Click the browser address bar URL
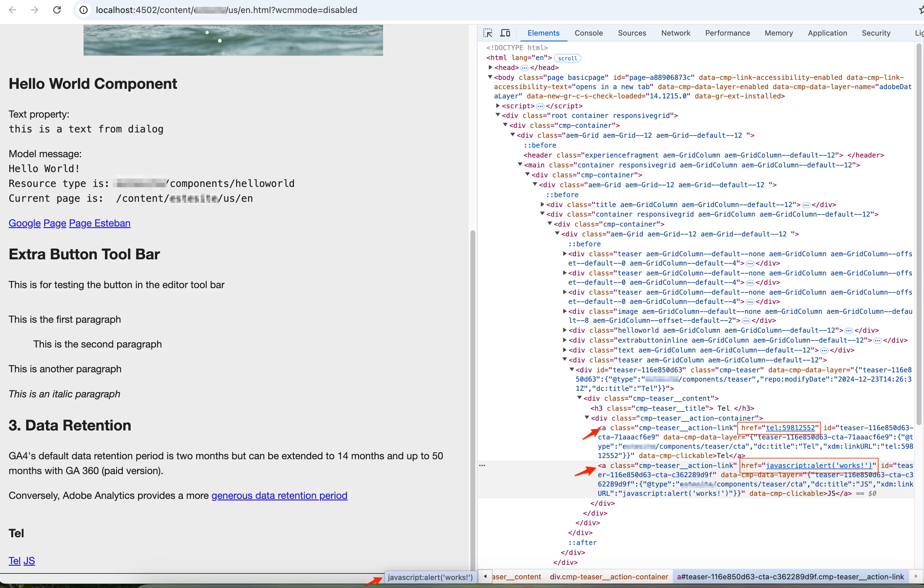924x588 pixels. click(x=227, y=10)
